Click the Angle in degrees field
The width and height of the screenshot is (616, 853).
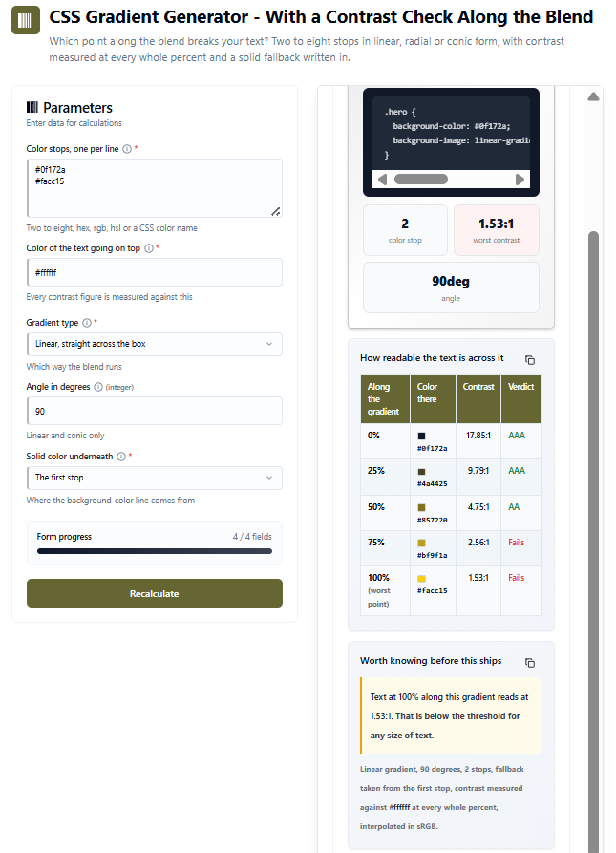click(155, 411)
